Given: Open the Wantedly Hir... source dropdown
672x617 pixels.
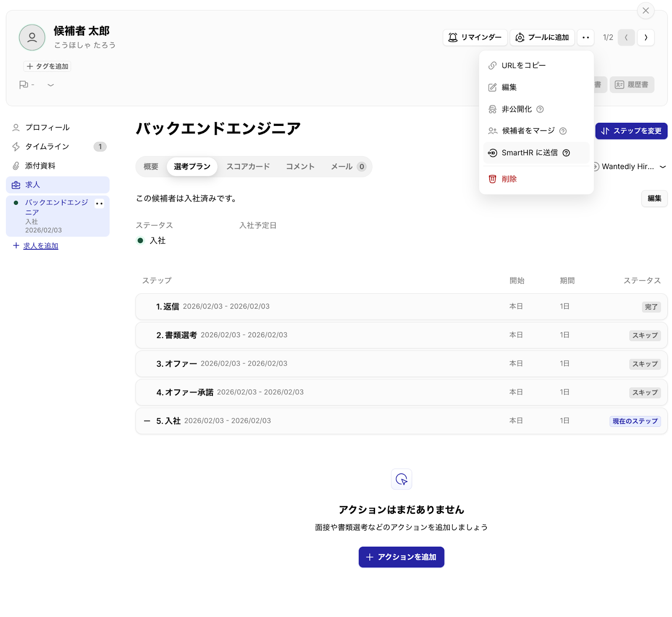Looking at the screenshot, I should coord(662,167).
